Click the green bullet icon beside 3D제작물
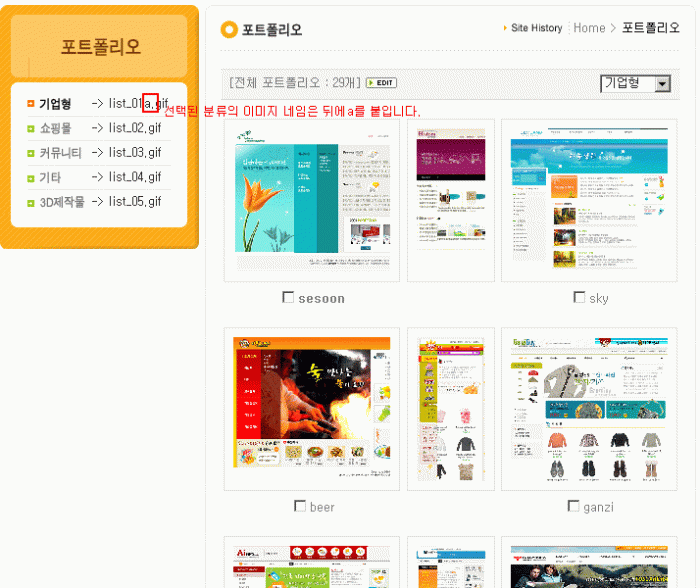Screen dimensions: 700x588 click(31, 202)
